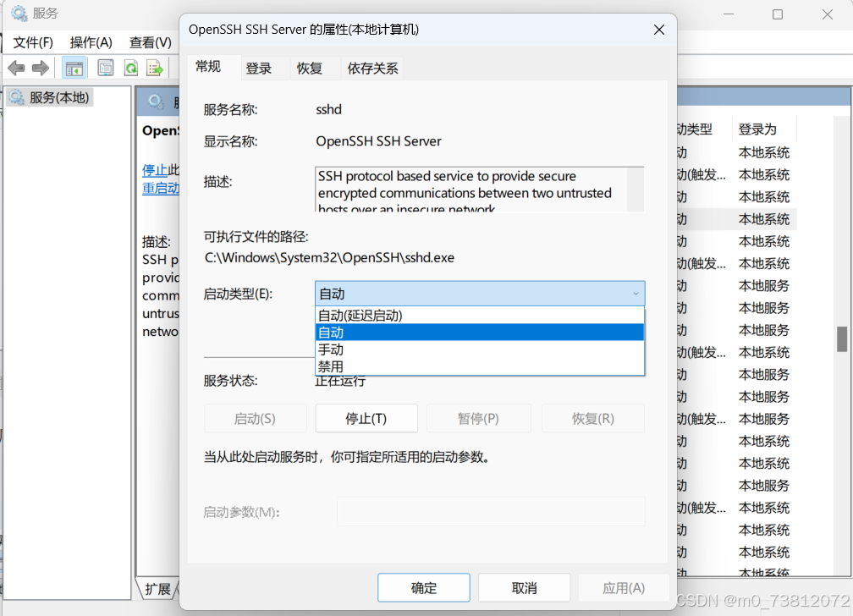Click the 停止 link in the Services pane
Screen dimensions: 853x616
coord(155,170)
